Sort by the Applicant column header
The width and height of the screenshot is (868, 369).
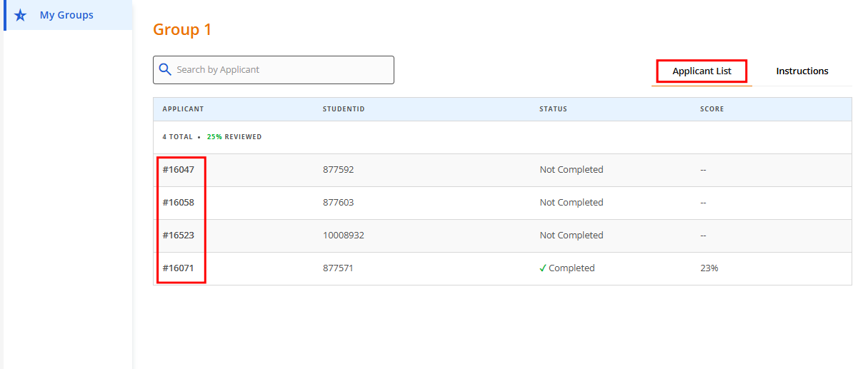pos(183,109)
